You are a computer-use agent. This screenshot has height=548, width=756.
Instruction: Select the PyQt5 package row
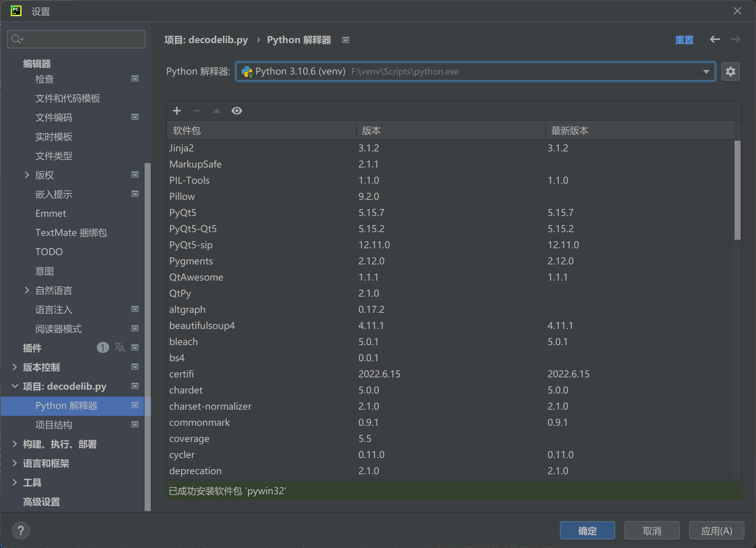coord(183,213)
